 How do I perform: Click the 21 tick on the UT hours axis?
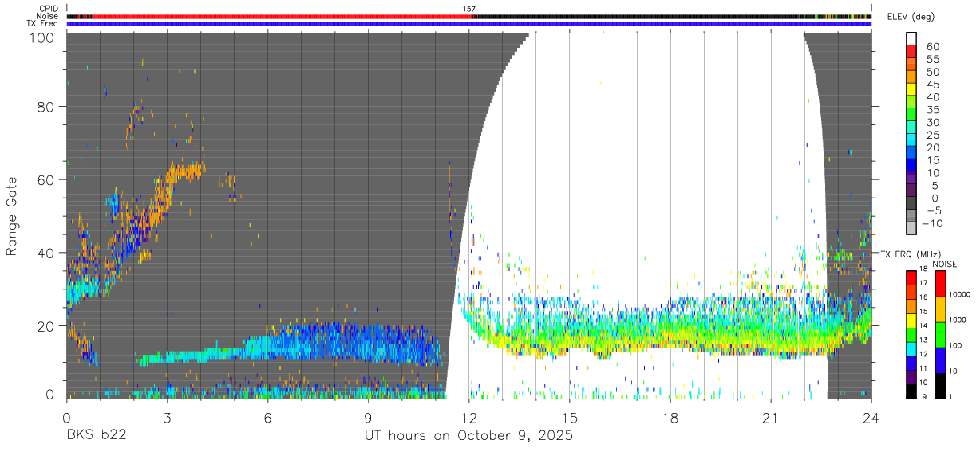point(771,418)
